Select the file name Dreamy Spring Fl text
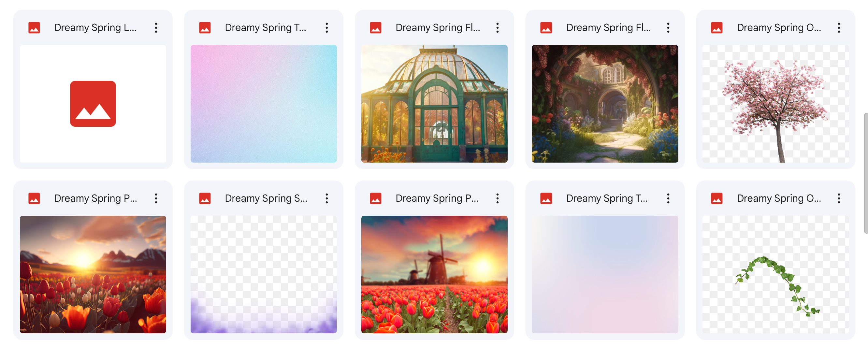 [x=438, y=28]
